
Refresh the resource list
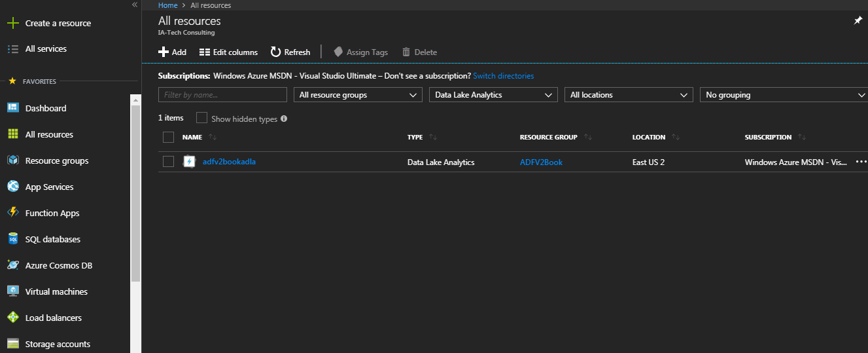tap(290, 52)
